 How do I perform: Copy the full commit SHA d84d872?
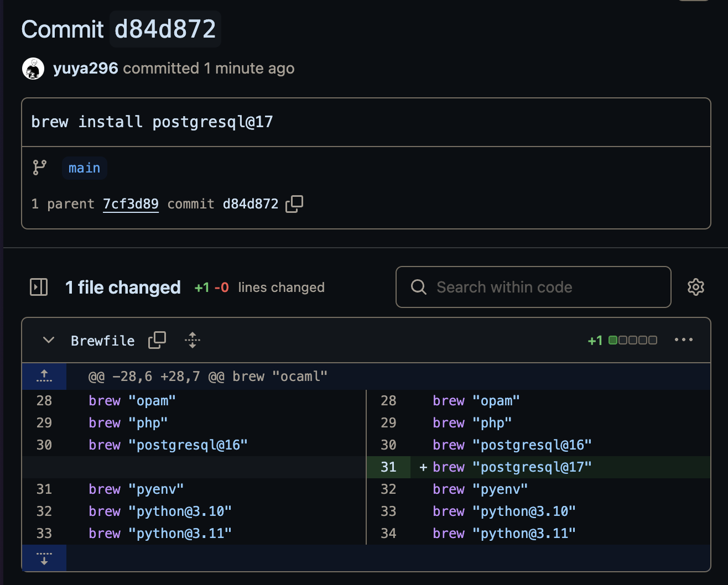coord(294,204)
